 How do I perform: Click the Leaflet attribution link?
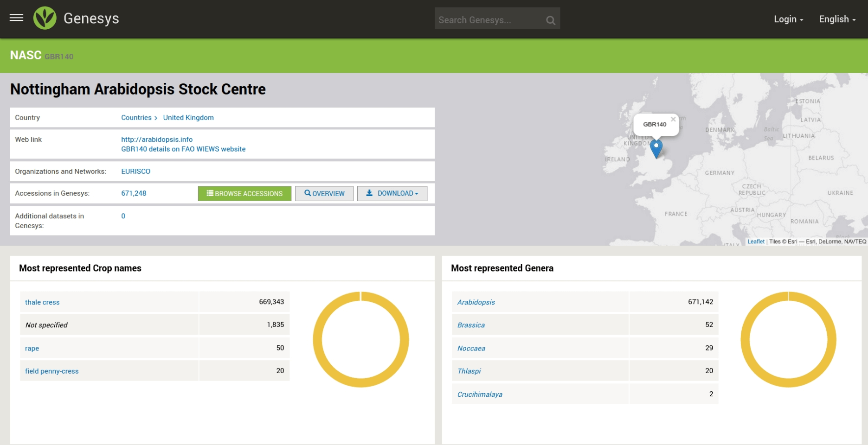(x=756, y=242)
